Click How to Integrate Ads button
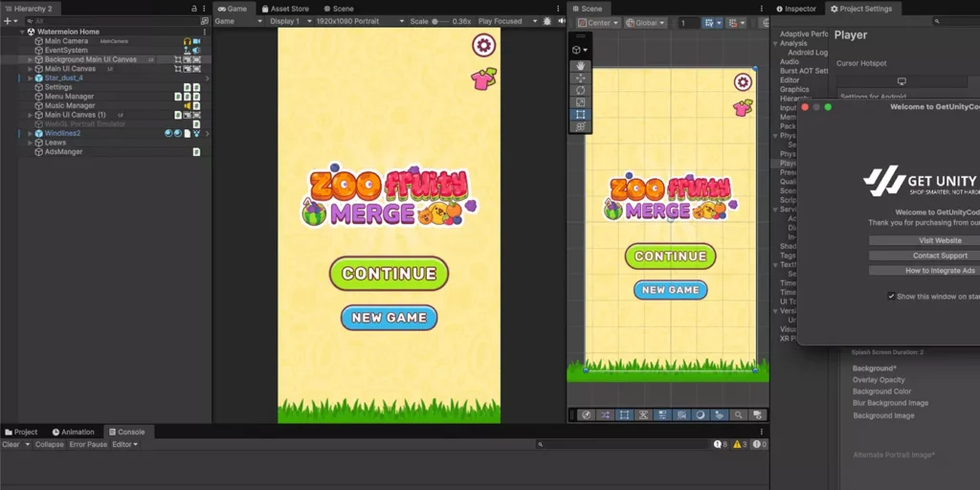The height and width of the screenshot is (490, 980). tap(940, 271)
